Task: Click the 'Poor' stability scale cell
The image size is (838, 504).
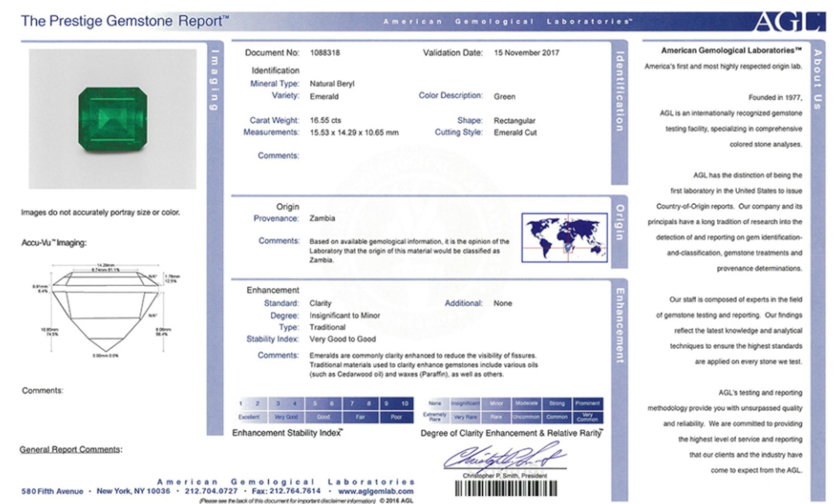Action: pos(396,417)
